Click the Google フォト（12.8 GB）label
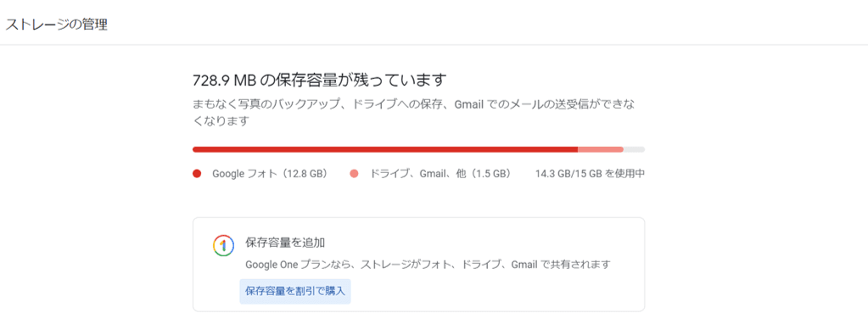 (270, 174)
